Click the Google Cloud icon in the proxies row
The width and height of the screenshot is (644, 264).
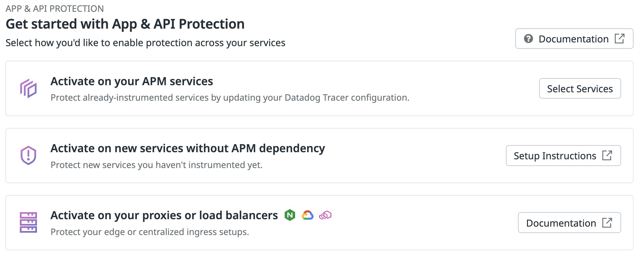[307, 215]
